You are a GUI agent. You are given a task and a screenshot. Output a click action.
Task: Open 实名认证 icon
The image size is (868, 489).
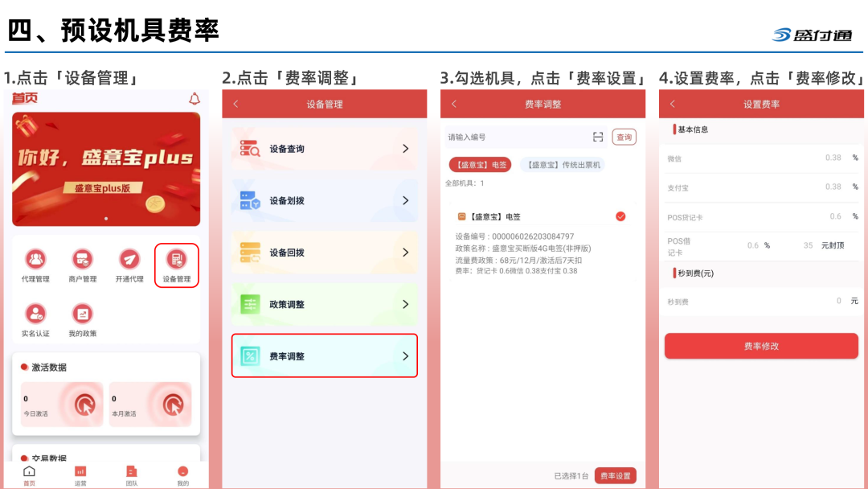(35, 314)
